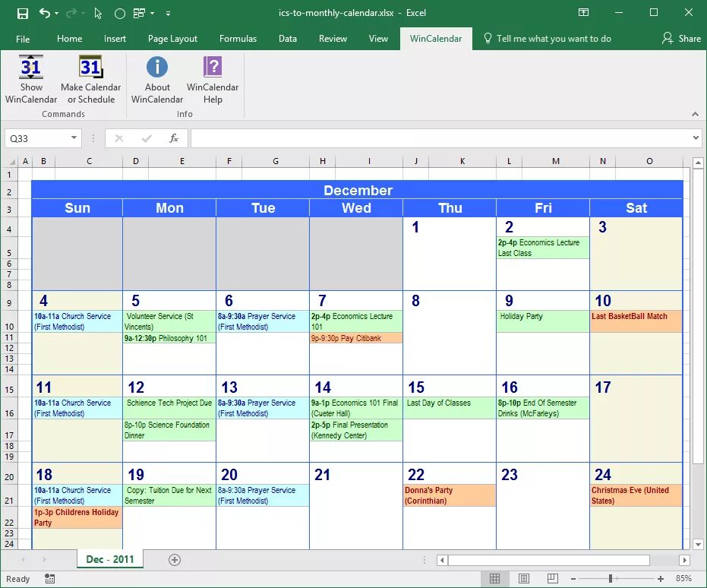Save the workbook from the Quick Access Toolbar

[x=24, y=13]
